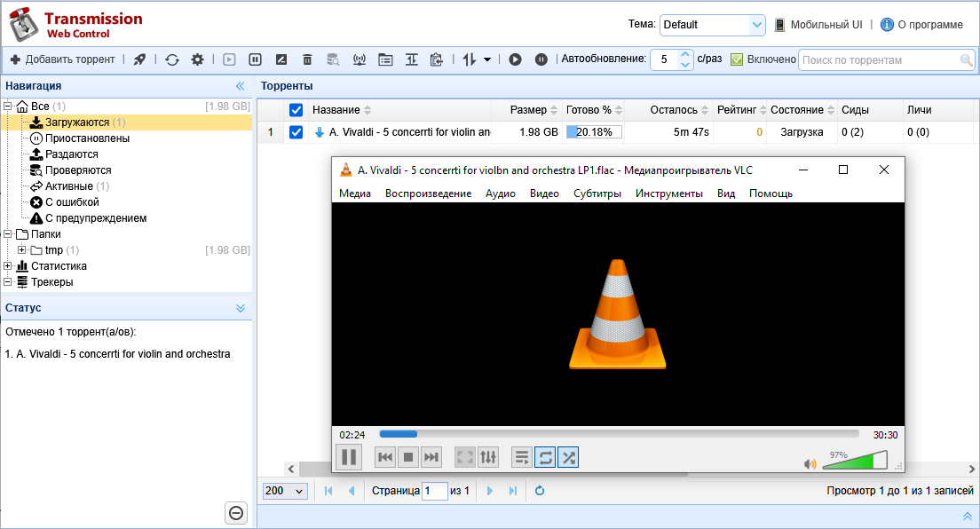
Task: Open the page size 200 dropdown
Action: point(285,491)
